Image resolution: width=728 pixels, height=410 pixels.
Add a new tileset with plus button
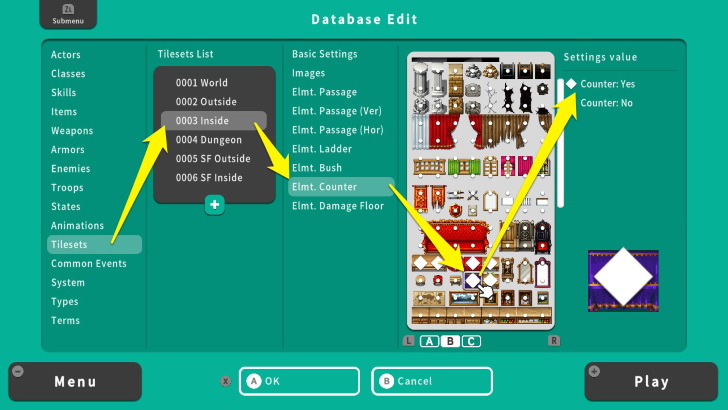(214, 205)
